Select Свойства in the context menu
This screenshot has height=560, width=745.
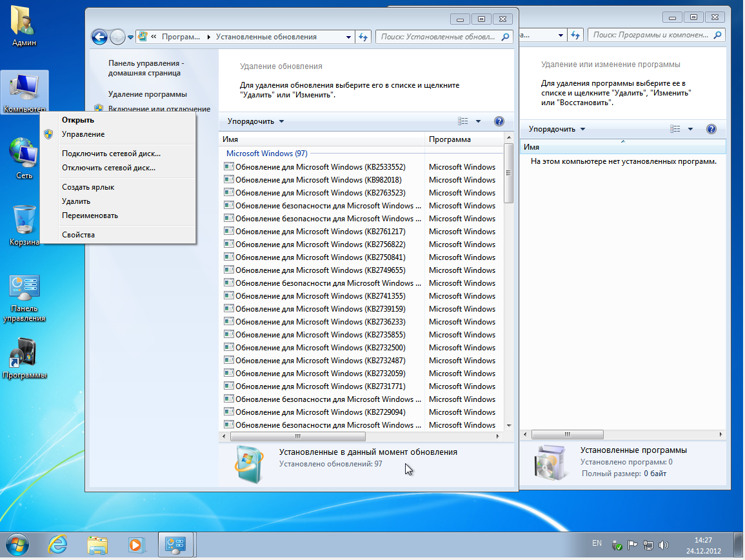point(78,235)
